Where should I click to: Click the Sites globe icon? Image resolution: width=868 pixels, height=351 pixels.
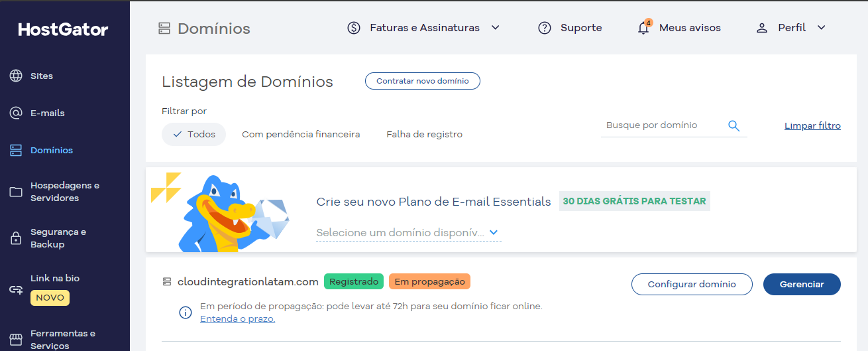click(x=16, y=76)
